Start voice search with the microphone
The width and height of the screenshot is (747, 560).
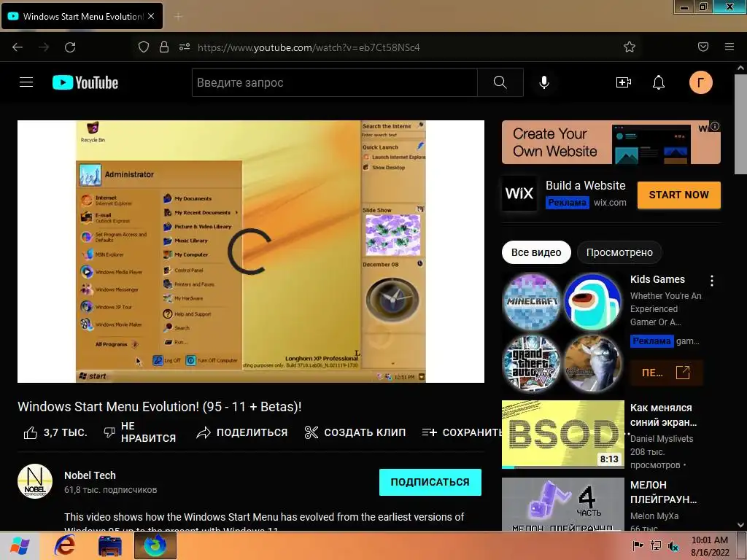(x=544, y=82)
